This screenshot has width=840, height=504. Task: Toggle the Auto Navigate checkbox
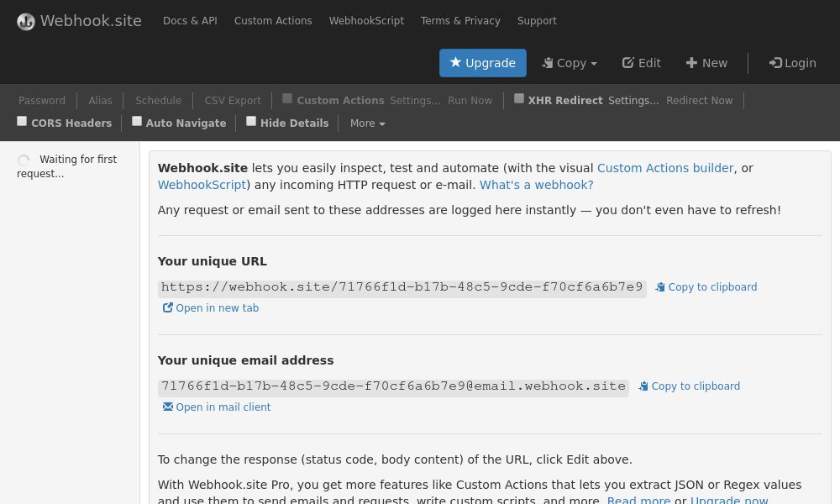137,121
